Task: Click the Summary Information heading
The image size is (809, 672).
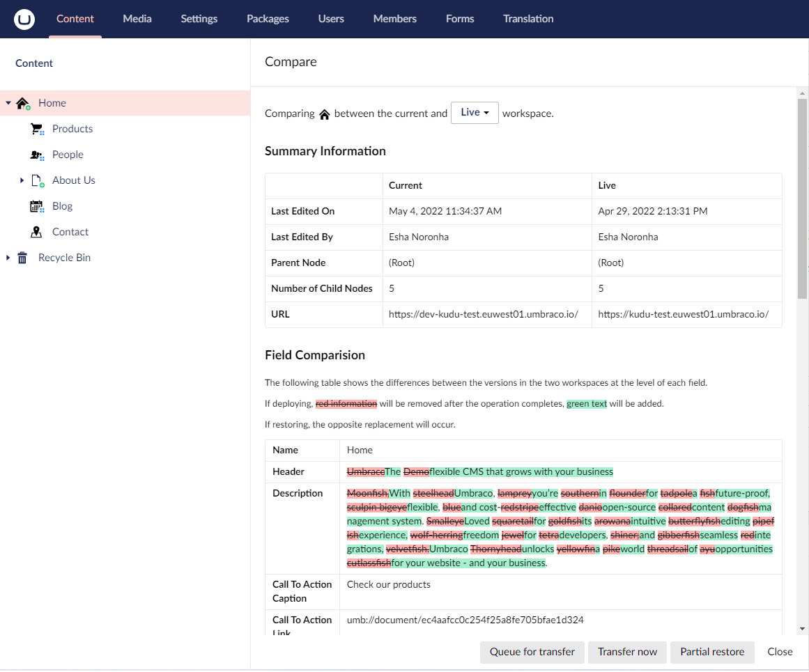Action: pyautogui.click(x=325, y=151)
